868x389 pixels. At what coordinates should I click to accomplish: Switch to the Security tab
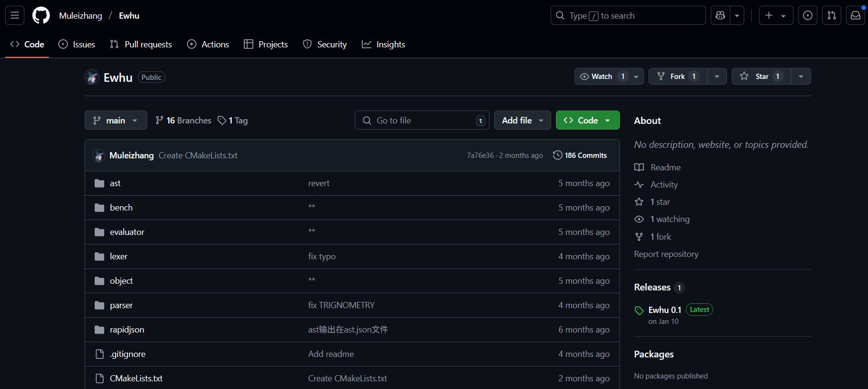click(325, 44)
